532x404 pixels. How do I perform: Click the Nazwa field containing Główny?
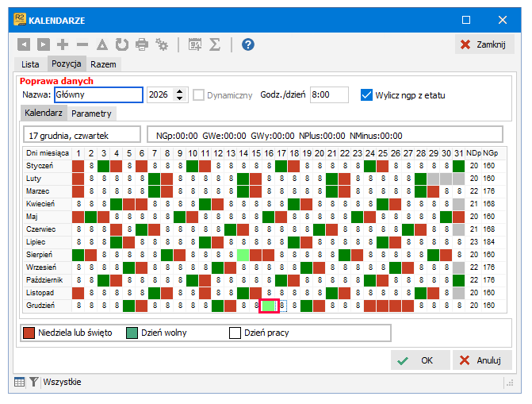pos(99,94)
